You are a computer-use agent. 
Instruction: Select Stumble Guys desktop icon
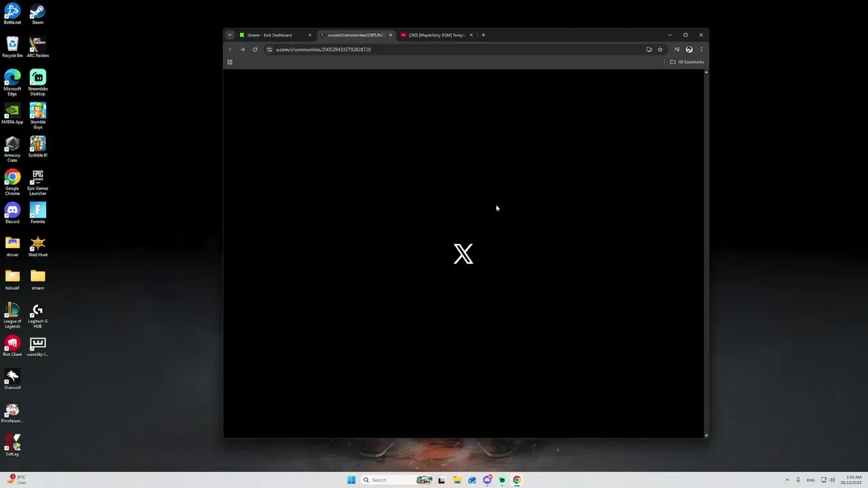tap(38, 116)
